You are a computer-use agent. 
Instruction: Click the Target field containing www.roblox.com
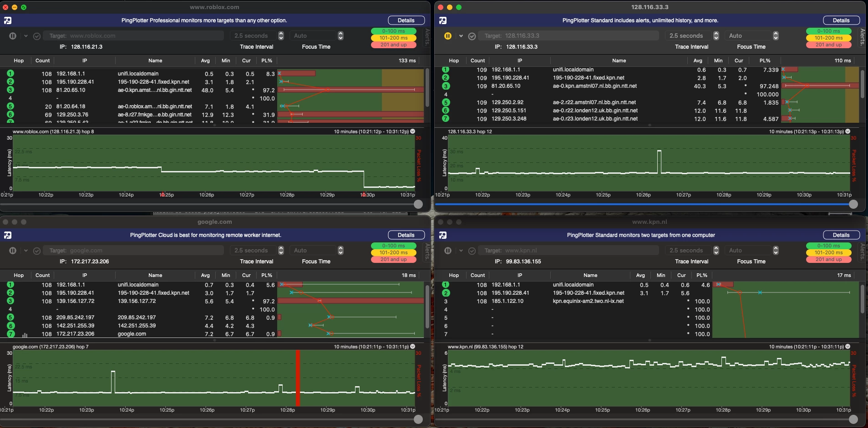tap(133, 36)
